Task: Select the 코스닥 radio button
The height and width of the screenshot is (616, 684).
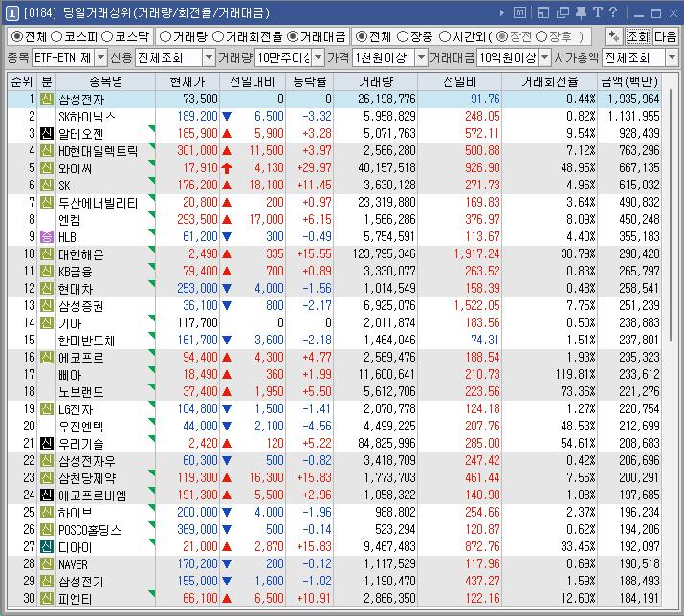Action: [x=107, y=36]
